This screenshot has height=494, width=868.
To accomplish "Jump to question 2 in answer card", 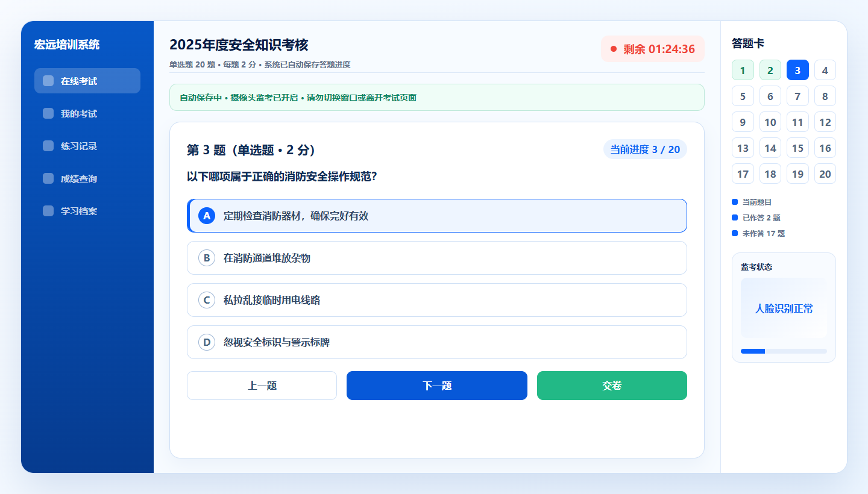I will point(770,70).
